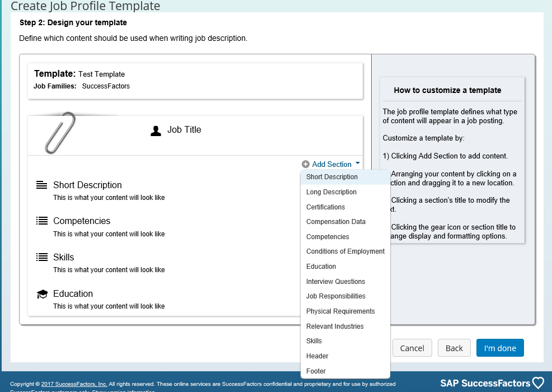Screen dimensions: 552x392
Task: Click the Step 2: Design your template heading
Action: click(x=73, y=22)
